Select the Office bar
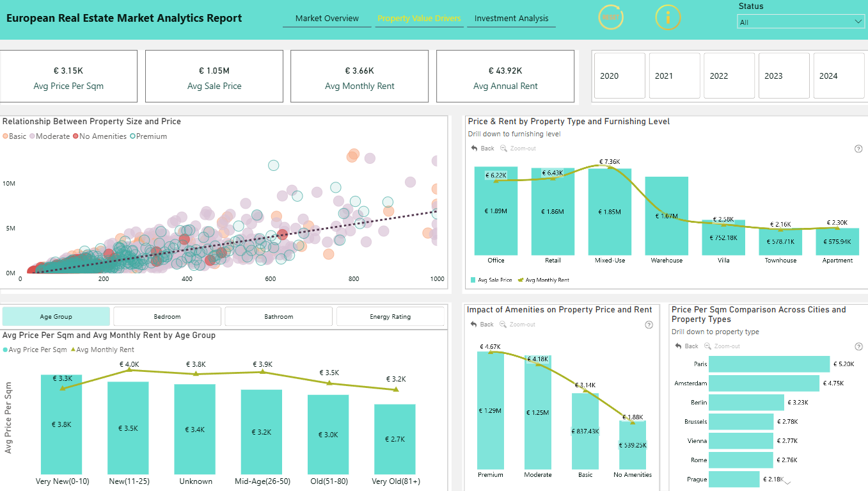The height and width of the screenshot is (491, 868). [496, 211]
